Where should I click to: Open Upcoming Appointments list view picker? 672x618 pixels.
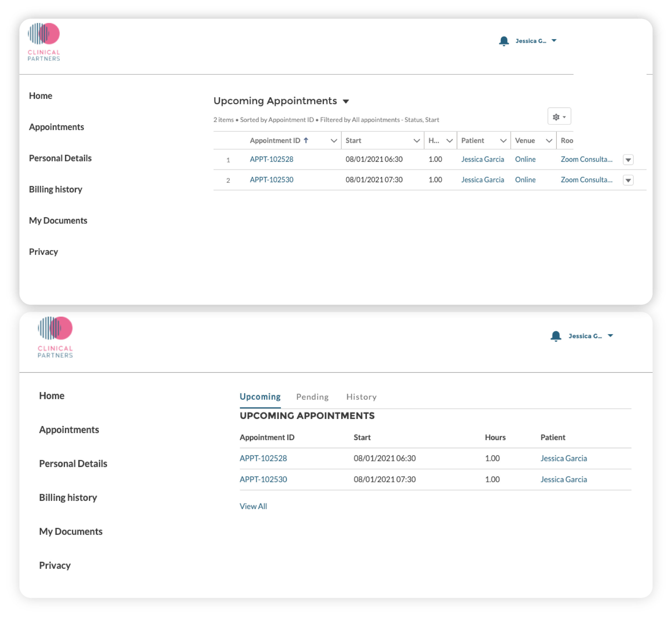(x=346, y=101)
